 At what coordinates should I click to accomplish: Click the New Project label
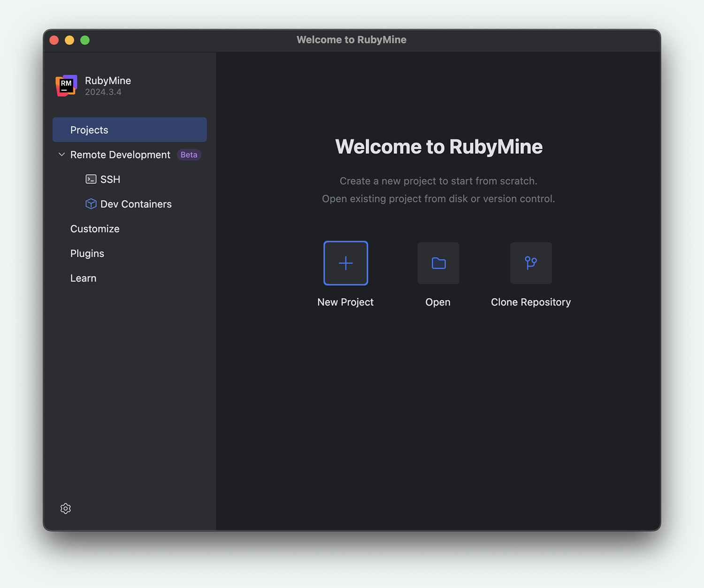[345, 302]
